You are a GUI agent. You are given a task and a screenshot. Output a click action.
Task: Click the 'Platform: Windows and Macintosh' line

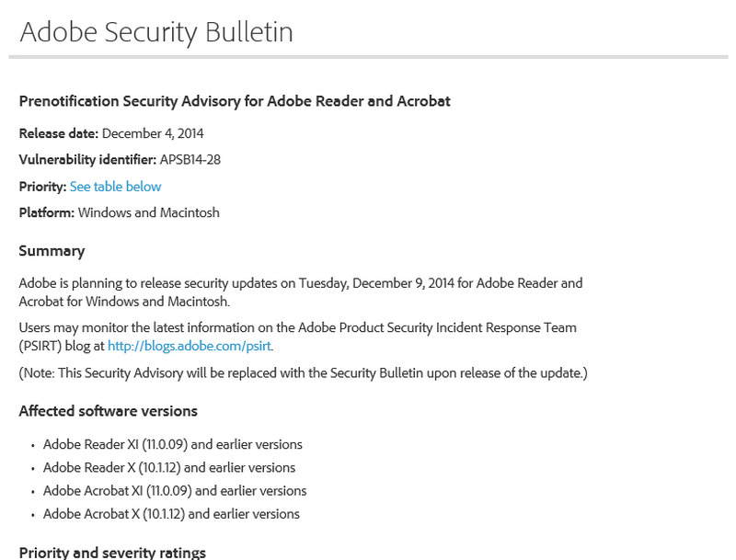click(120, 212)
